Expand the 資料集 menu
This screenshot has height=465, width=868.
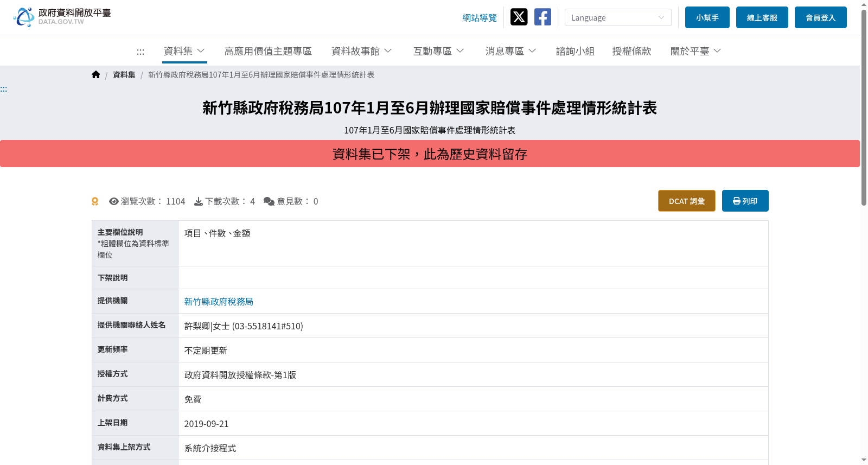coord(184,51)
